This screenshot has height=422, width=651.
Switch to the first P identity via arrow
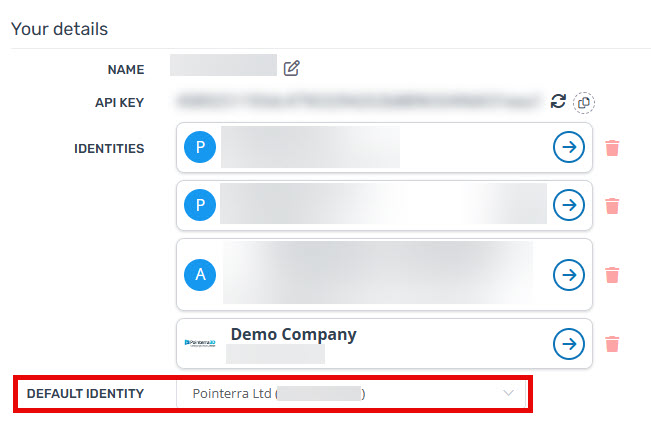[569, 147]
